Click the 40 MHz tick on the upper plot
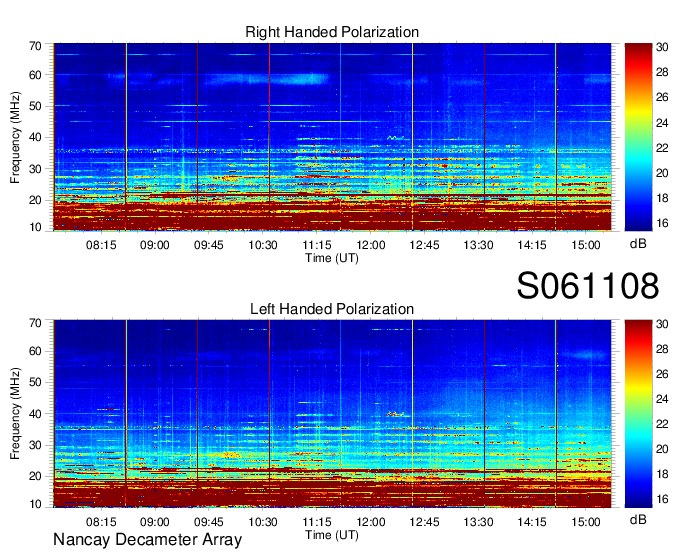This screenshot has height=552, width=680. 35,137
